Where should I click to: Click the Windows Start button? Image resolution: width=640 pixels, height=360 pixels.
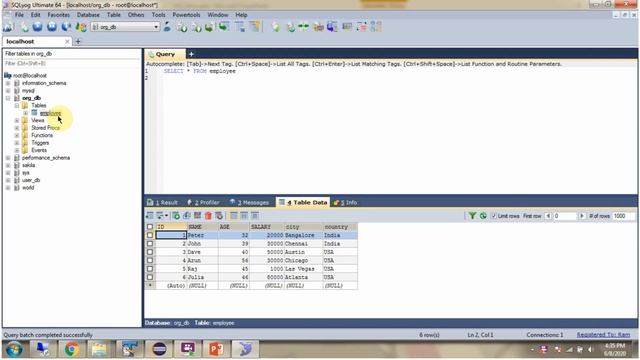click(14, 350)
